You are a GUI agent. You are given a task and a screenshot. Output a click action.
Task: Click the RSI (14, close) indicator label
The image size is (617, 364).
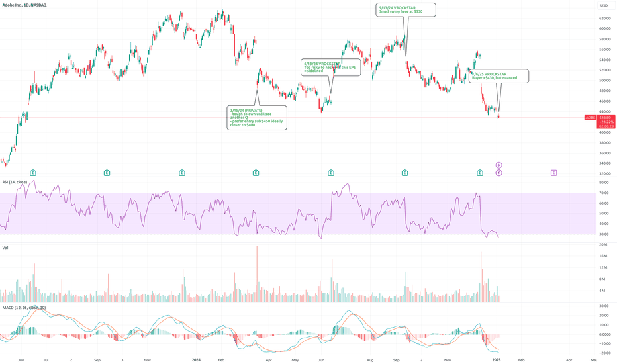pos(15,182)
